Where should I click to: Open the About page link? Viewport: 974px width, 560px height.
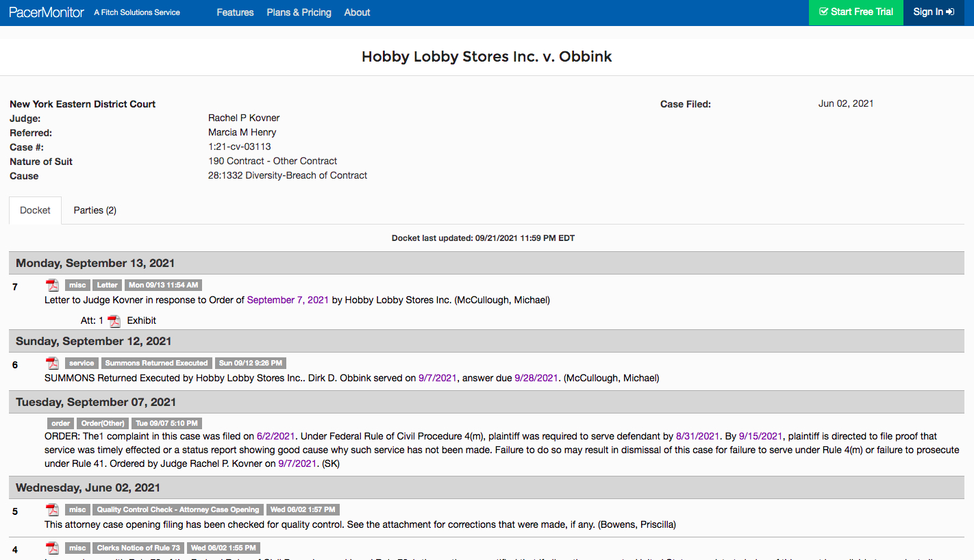click(357, 12)
